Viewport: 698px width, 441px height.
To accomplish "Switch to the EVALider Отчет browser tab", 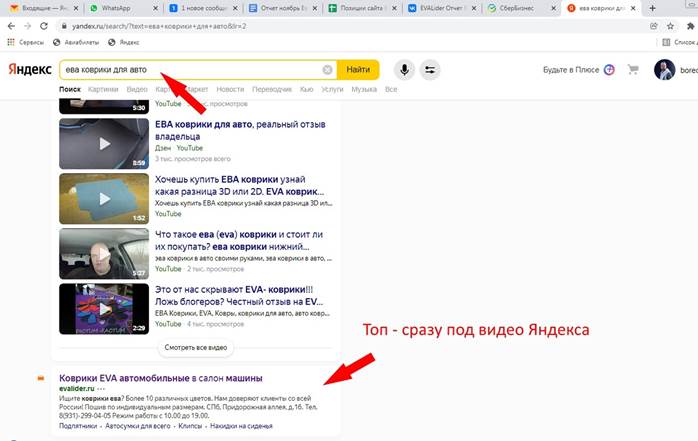I will pos(441,8).
